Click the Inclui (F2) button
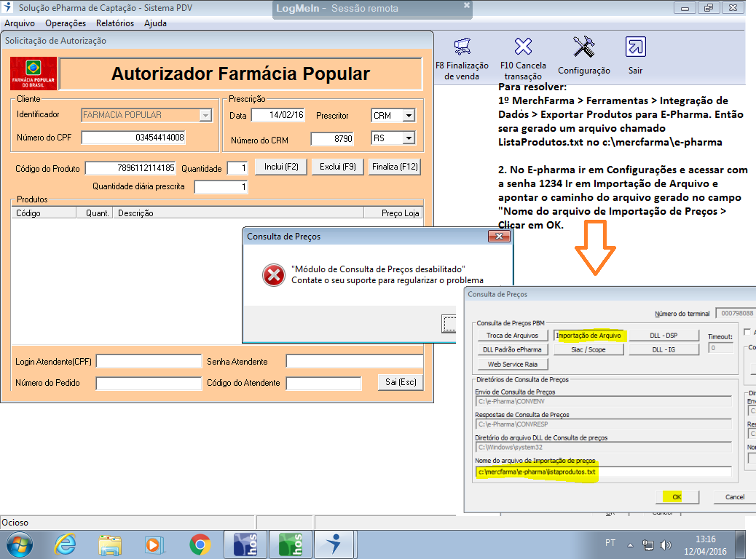 281,167
